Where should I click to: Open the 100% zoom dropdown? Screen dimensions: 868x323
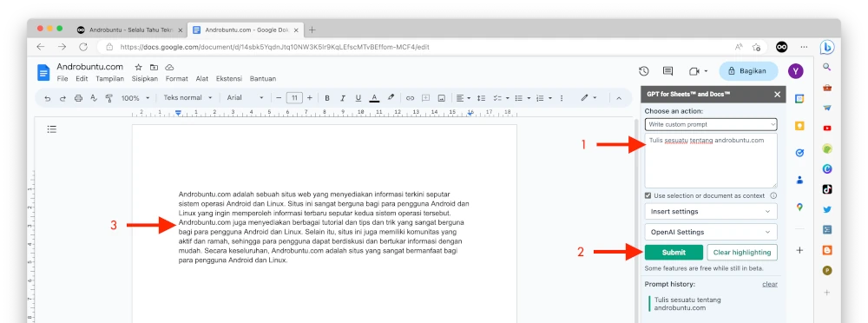pyautogui.click(x=135, y=98)
